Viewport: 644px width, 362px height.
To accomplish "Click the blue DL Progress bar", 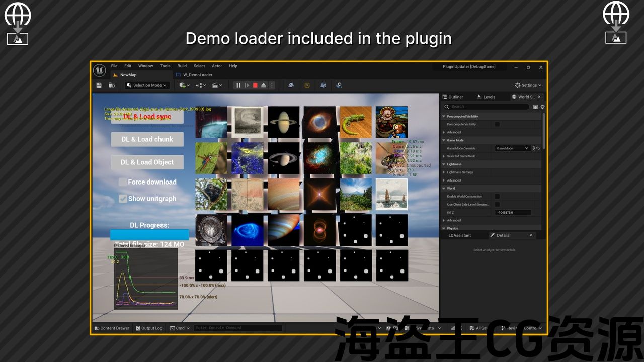I will [x=149, y=235].
